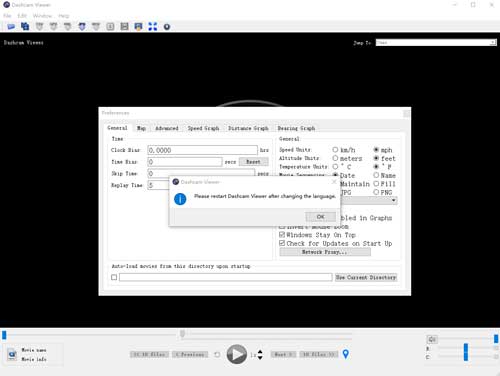Open the Speed Graph tab

tap(203, 128)
